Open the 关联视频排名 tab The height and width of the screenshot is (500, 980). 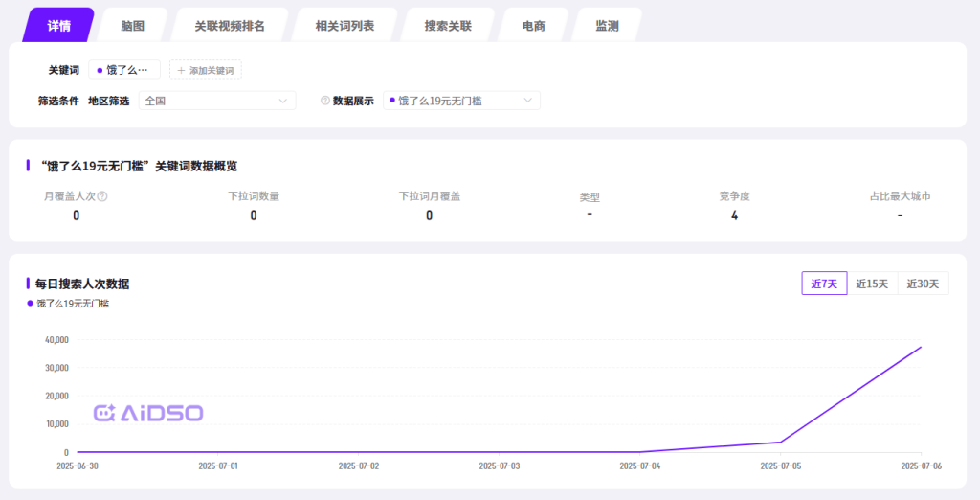(230, 26)
